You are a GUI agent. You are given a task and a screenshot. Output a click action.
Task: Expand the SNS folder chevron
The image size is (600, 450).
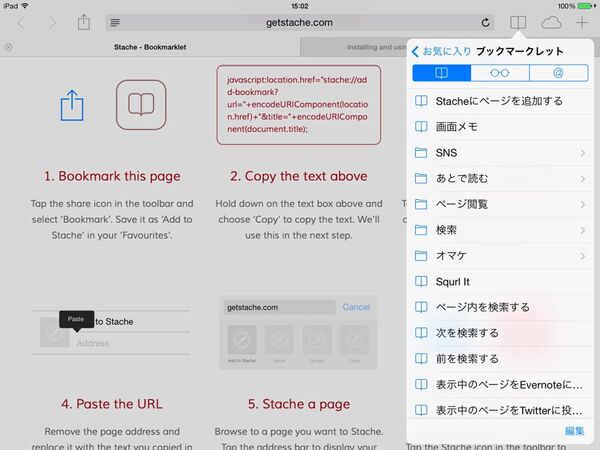[x=583, y=153]
